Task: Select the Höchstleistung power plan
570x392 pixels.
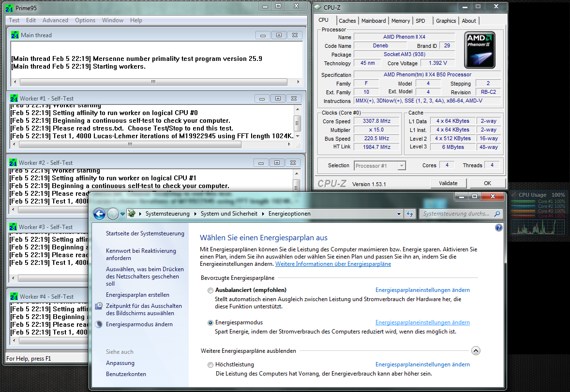Action: coord(210,365)
